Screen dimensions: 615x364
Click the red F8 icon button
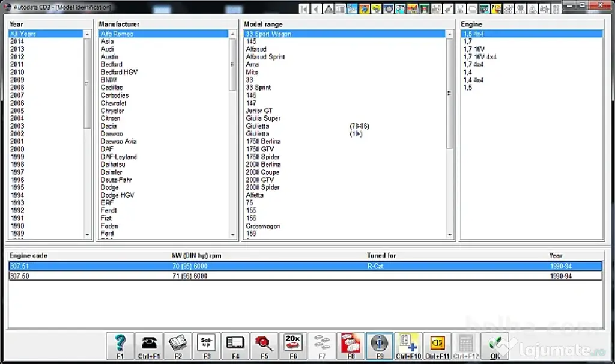pos(351,347)
